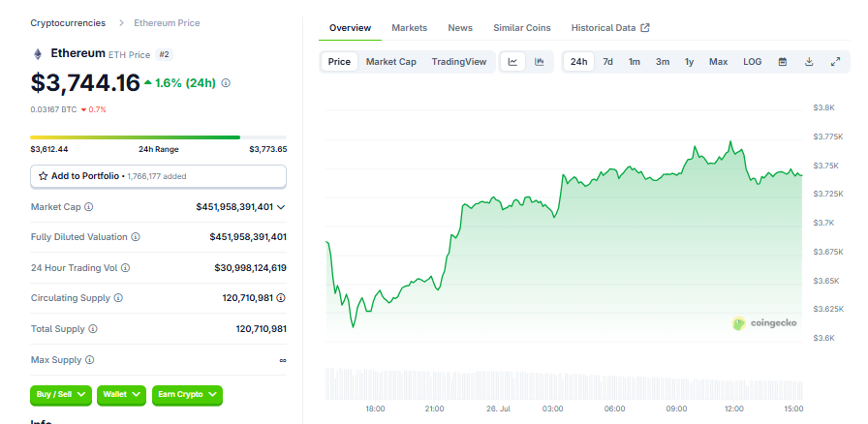Viewport: 868px width, 424px height.
Task: Download chart data with the download icon
Action: point(809,62)
